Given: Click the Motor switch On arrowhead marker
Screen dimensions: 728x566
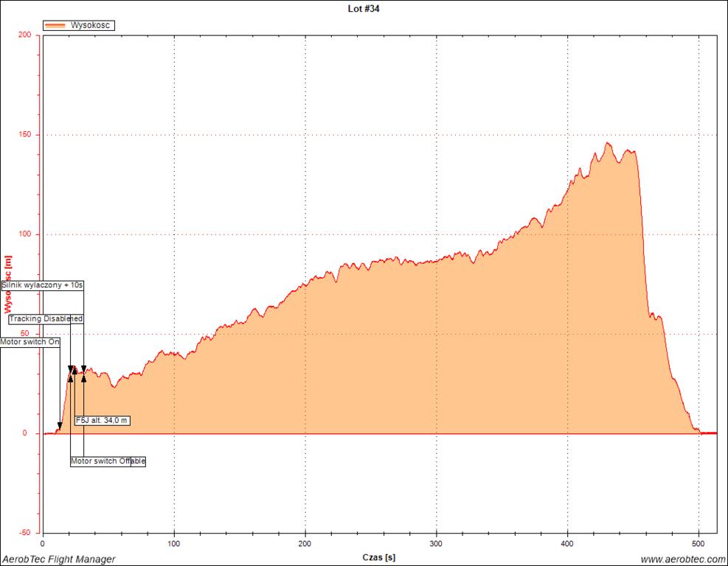Looking at the screenshot, I should (x=60, y=426).
